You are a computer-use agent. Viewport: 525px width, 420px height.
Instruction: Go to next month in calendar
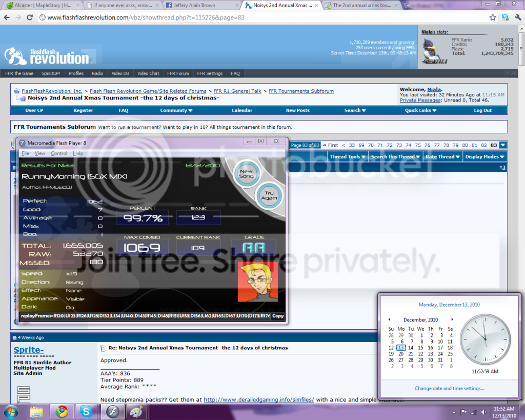click(x=452, y=319)
